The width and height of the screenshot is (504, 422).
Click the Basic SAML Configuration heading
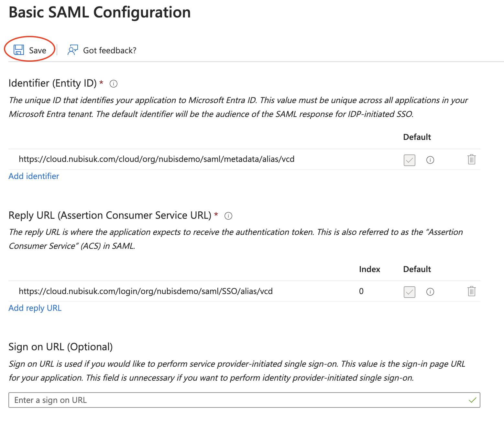(100, 12)
